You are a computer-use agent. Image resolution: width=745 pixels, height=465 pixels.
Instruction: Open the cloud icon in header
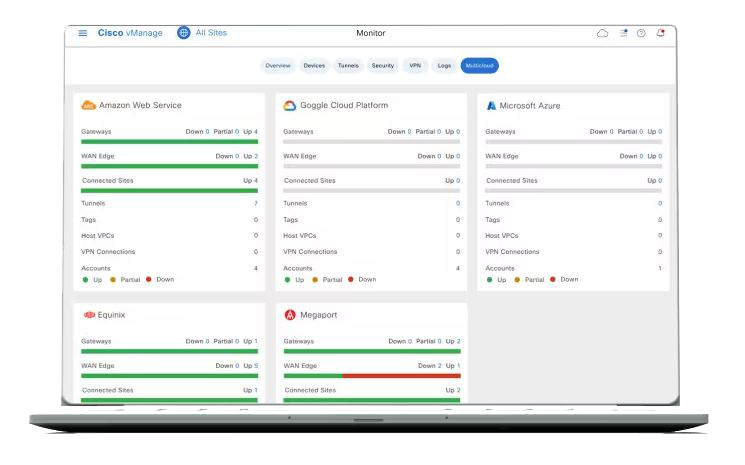(602, 33)
